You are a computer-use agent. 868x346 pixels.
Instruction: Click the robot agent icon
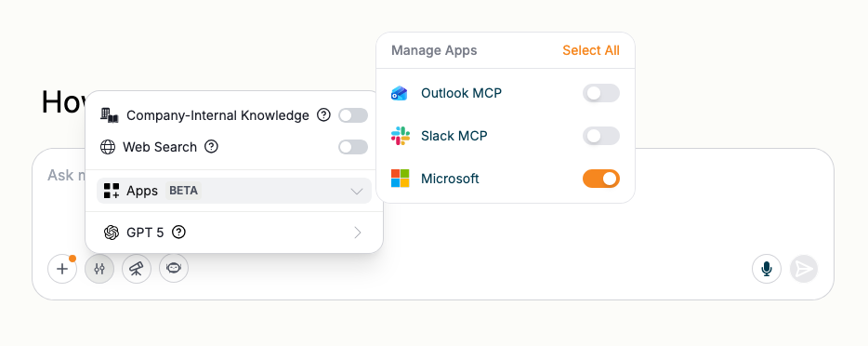click(174, 269)
